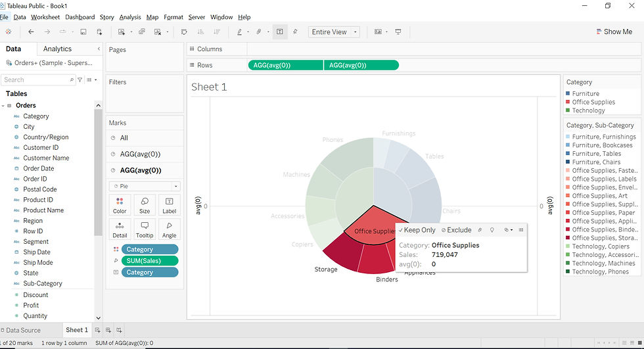The width and height of the screenshot is (644, 349).
Task: Click the Group Members paperclip tooltip icon
Action: (480, 230)
